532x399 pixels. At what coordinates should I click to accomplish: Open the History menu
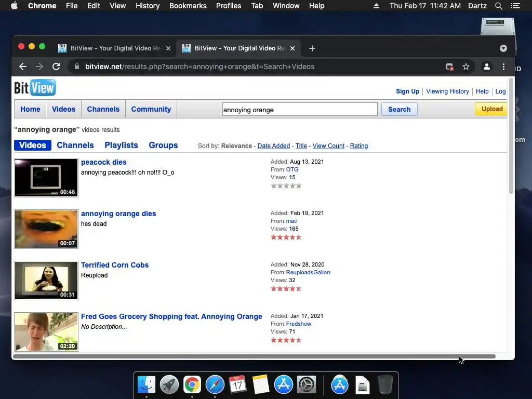click(148, 6)
